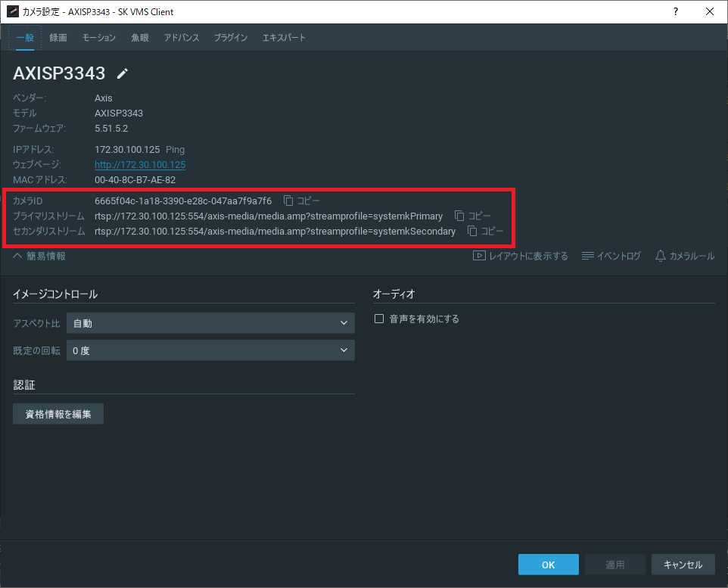The width and height of the screenshot is (728, 588).
Task: Click the レイアウトに表示する layout icon button
Action: [x=521, y=256]
